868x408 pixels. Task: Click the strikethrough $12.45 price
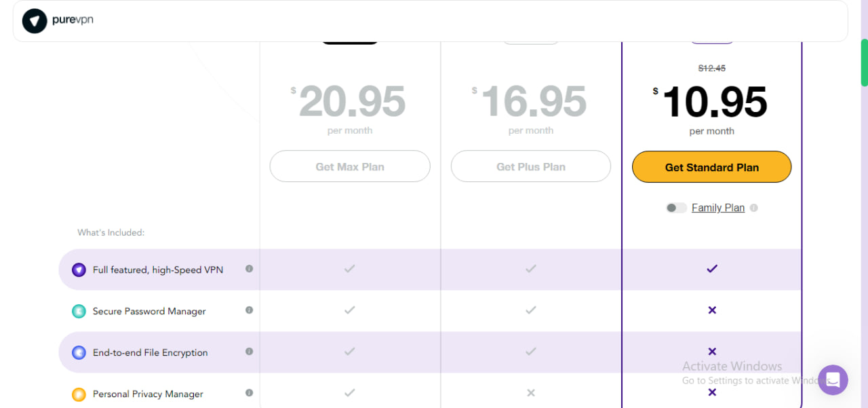pyautogui.click(x=711, y=68)
